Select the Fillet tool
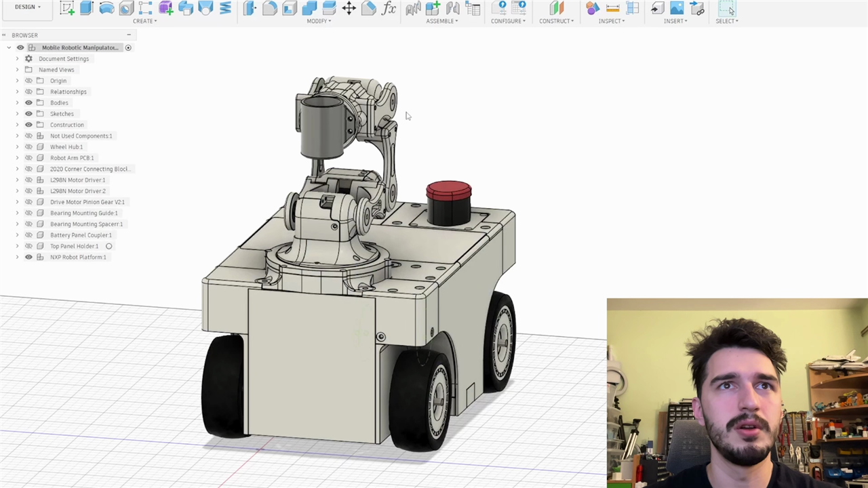Viewport: 868px width, 488px height. pyautogui.click(x=269, y=8)
